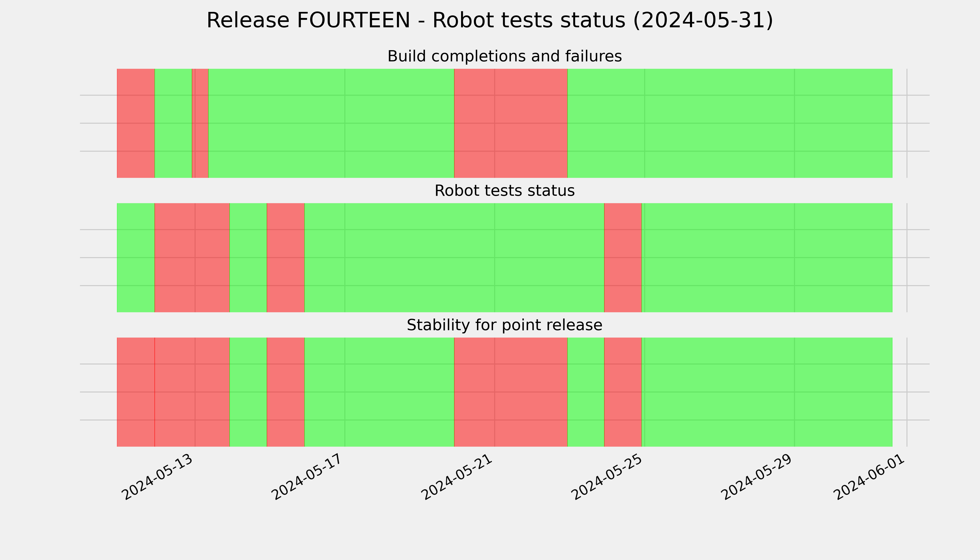Click the first red block in the Robot tests chart
The height and width of the screenshot is (560, 980).
point(192,258)
